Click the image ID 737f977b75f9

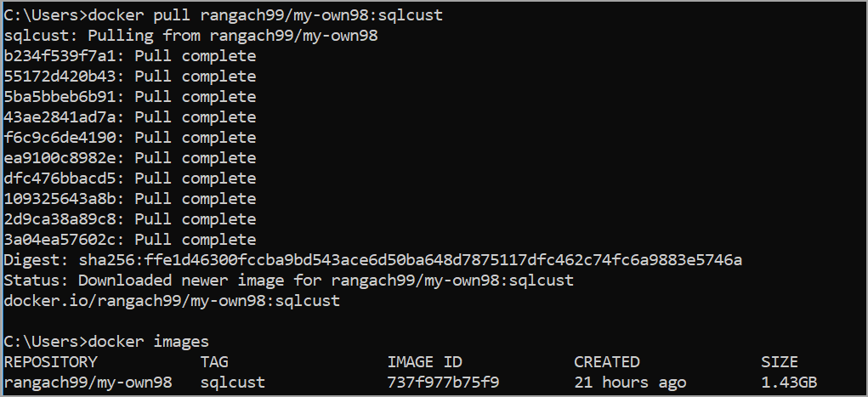[x=443, y=383]
